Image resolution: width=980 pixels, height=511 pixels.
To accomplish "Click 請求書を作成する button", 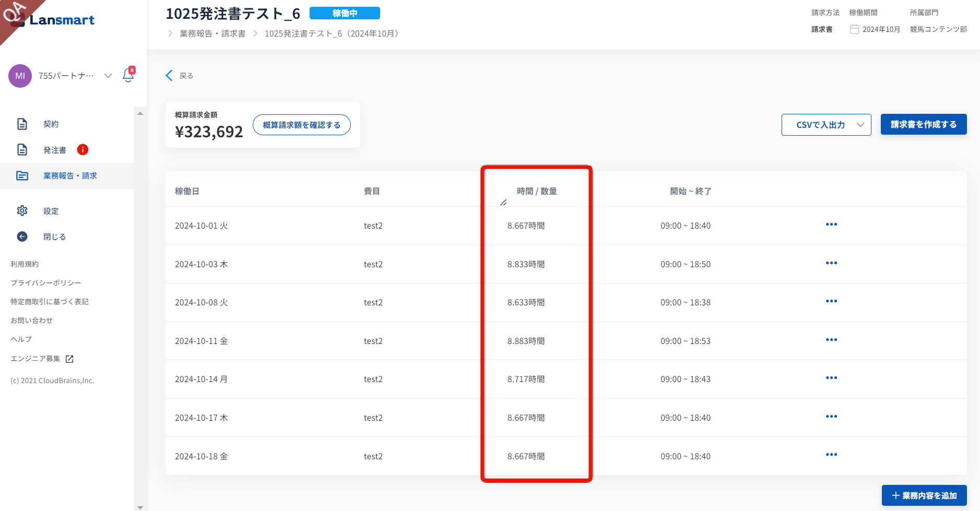I will click(924, 124).
